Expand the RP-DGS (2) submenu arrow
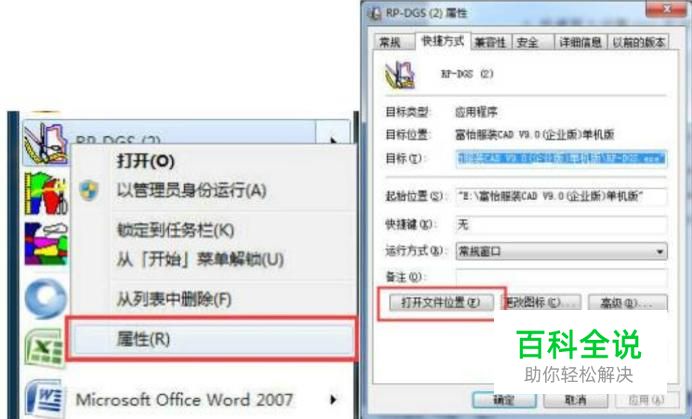Screen dimensions: 692x419 click(x=333, y=140)
